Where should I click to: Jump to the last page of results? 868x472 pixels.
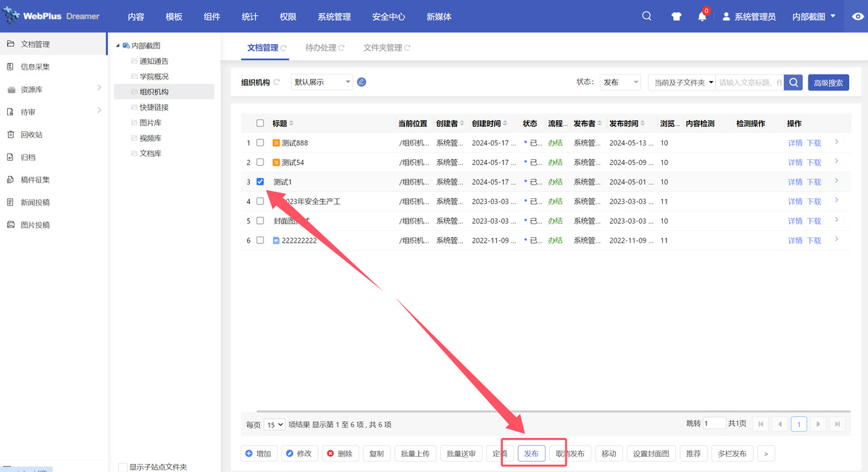coord(838,424)
